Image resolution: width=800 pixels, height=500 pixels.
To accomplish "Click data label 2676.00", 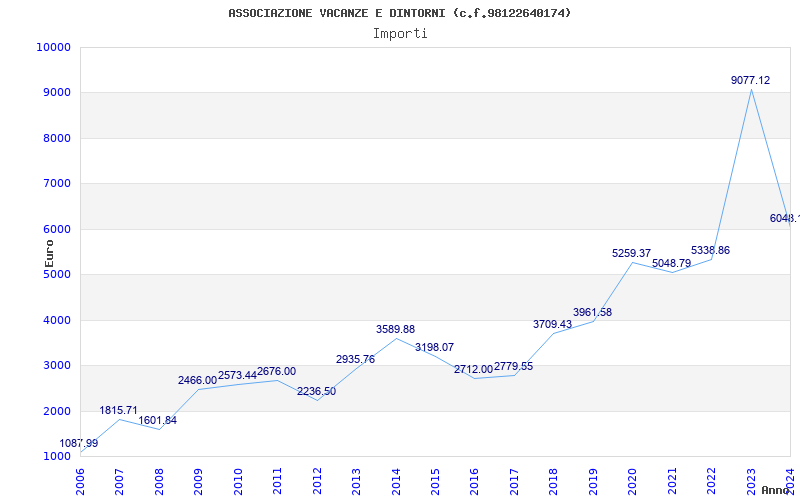I will 277,371.
